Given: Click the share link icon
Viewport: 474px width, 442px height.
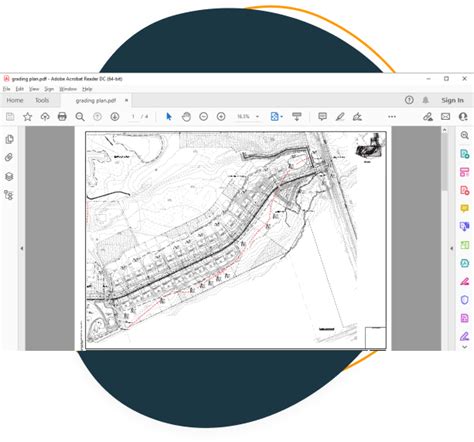Looking at the screenshot, I should pos(428,117).
